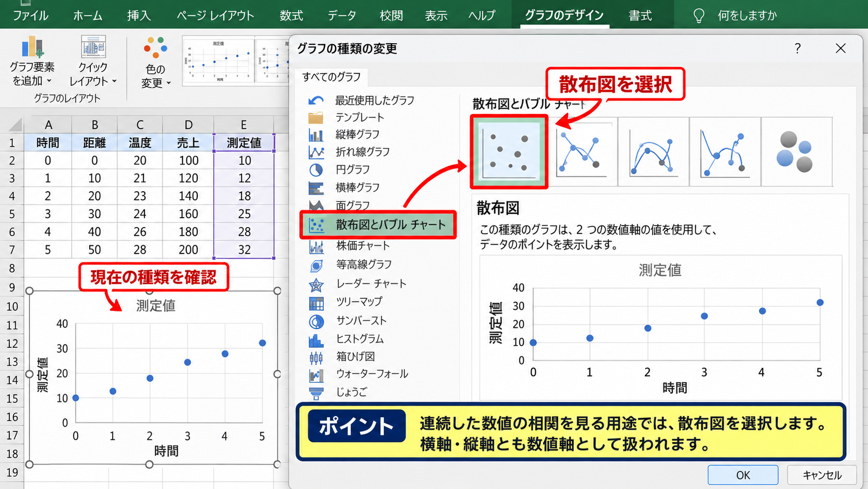The height and width of the screenshot is (489, 868).
Task: Select row 8 header
Action: pos(12,268)
